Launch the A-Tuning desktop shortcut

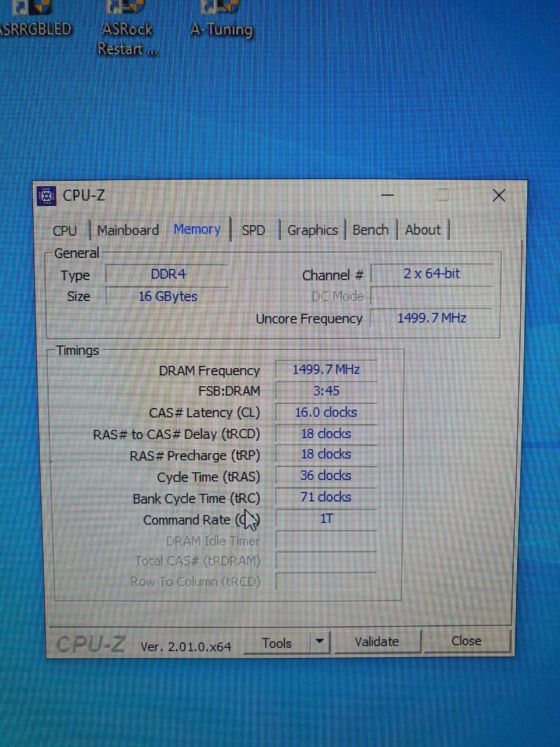pos(222,19)
